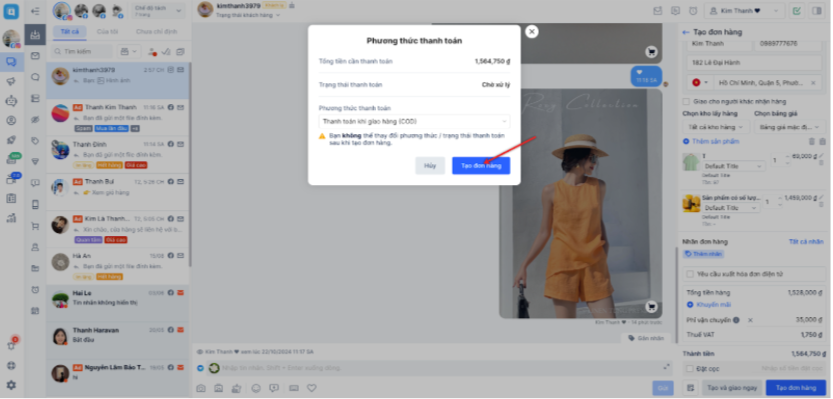Click the Tìm kiếm search field

[82, 52]
